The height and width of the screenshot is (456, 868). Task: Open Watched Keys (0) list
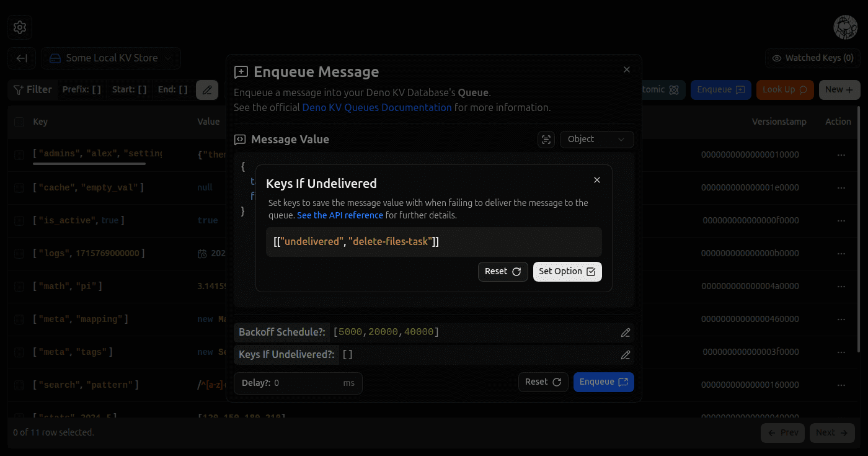(x=812, y=58)
